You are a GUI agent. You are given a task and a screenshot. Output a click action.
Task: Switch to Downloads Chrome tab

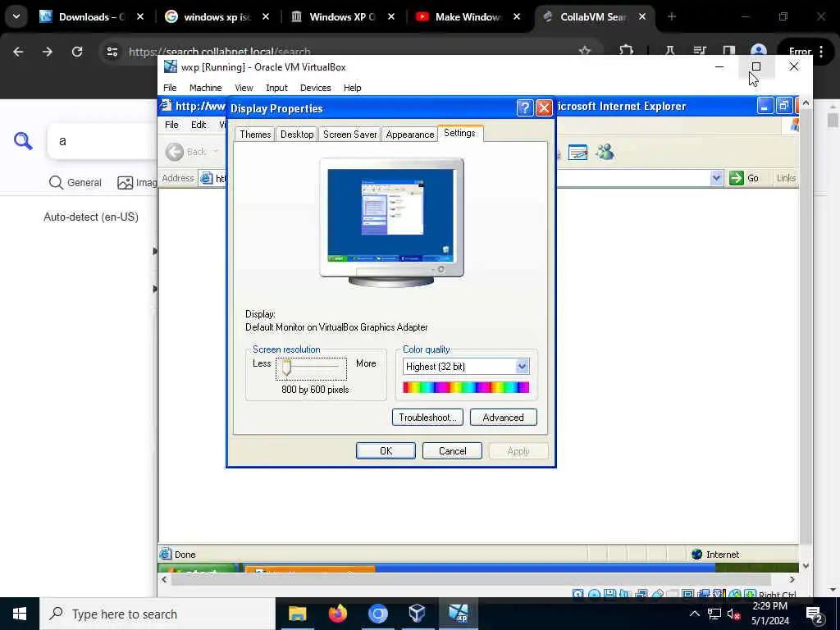[90, 17]
